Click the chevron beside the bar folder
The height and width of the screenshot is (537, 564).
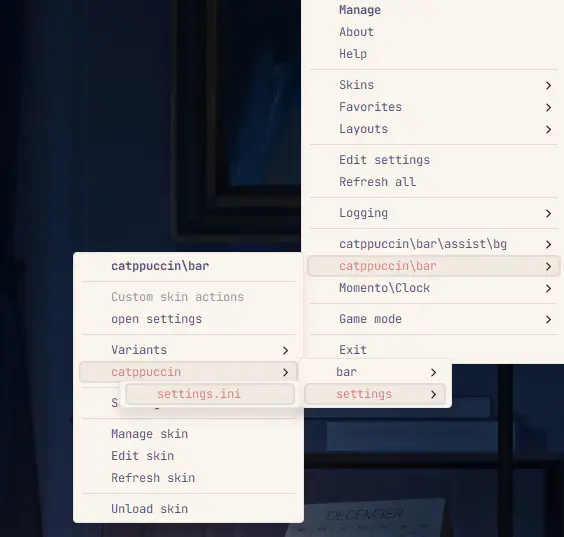tap(433, 373)
